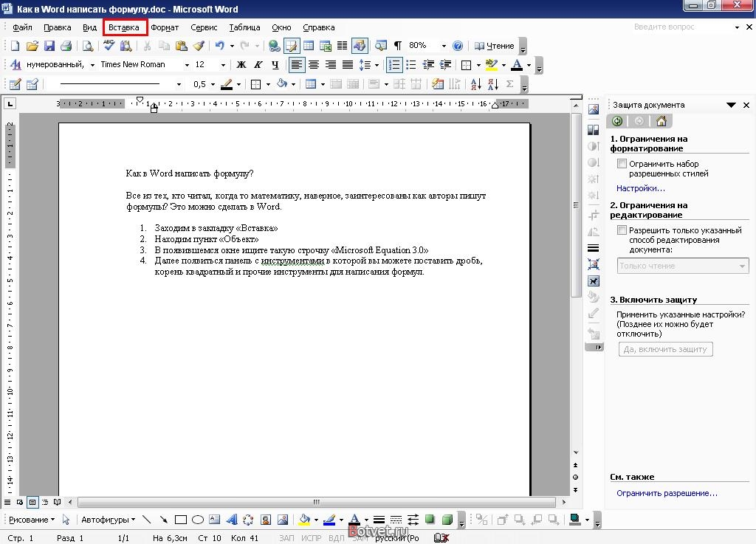Click the Insert Table icon
Viewport: 756px width, 544px height.
point(309,46)
